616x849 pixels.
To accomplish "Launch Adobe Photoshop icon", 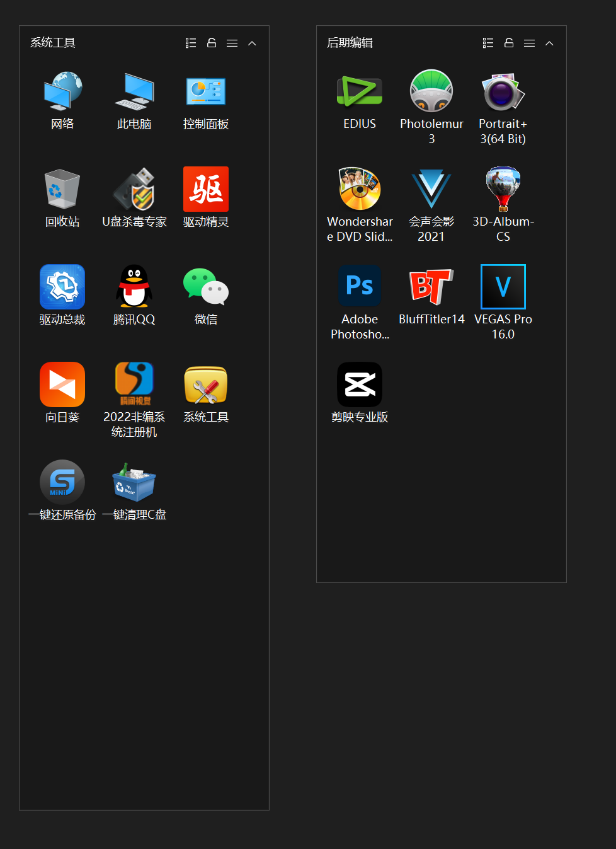I will click(x=360, y=287).
